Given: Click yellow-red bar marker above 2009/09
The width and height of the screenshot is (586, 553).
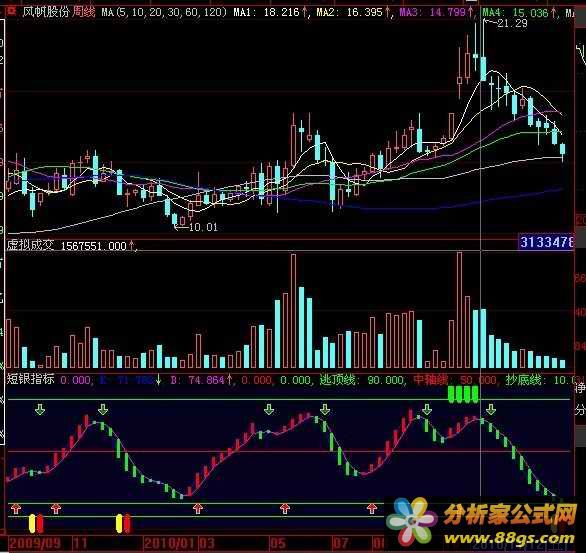Looking at the screenshot, I should pyautogui.click(x=36, y=523).
